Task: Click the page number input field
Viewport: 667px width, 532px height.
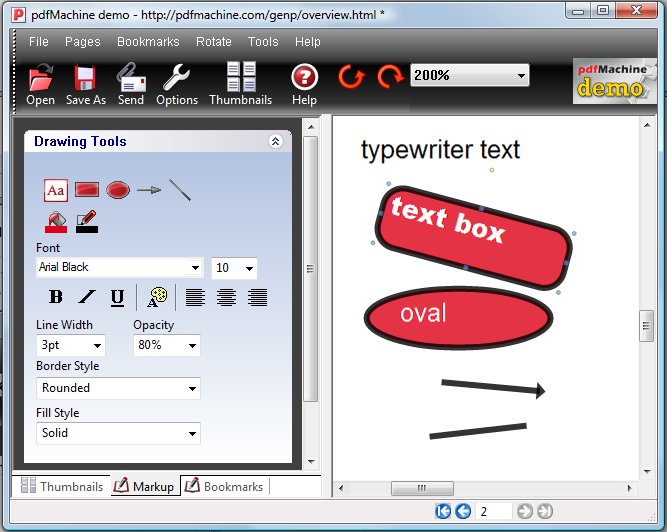Action: [494, 511]
